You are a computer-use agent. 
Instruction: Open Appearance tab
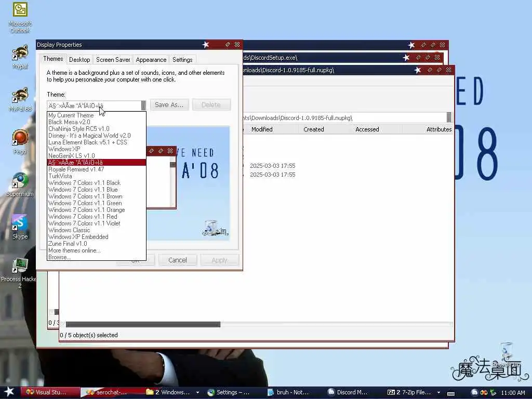pos(151,60)
